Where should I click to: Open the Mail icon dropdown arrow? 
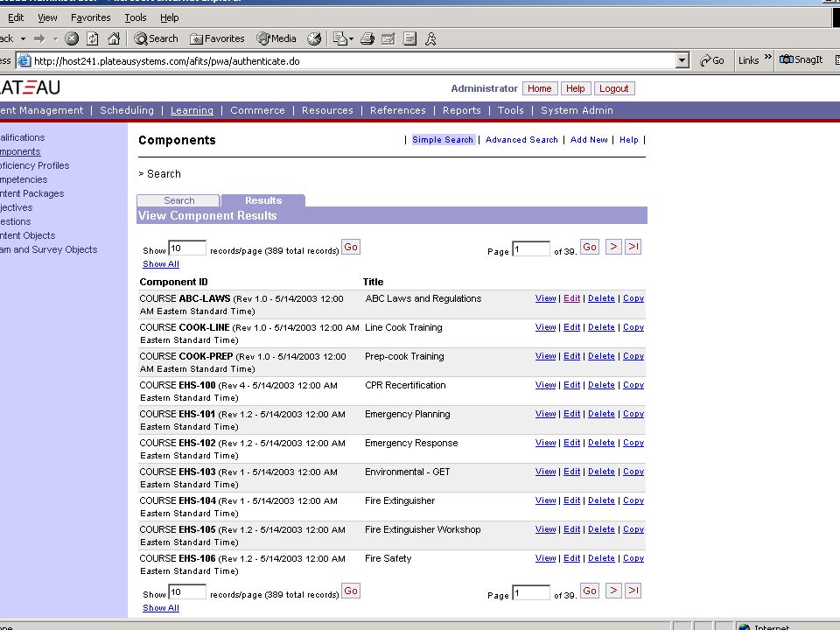pyautogui.click(x=351, y=38)
